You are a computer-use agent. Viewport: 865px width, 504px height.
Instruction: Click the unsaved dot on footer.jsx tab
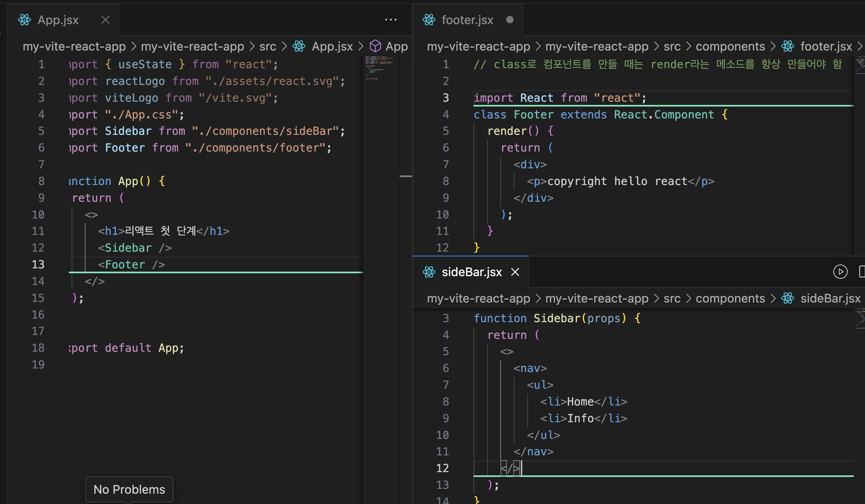click(x=510, y=20)
